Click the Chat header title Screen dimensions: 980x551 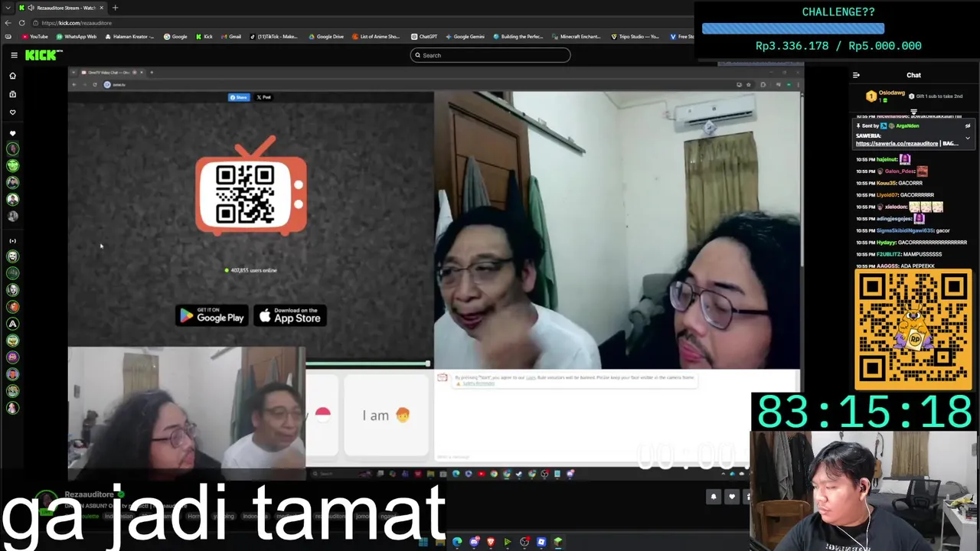click(913, 75)
